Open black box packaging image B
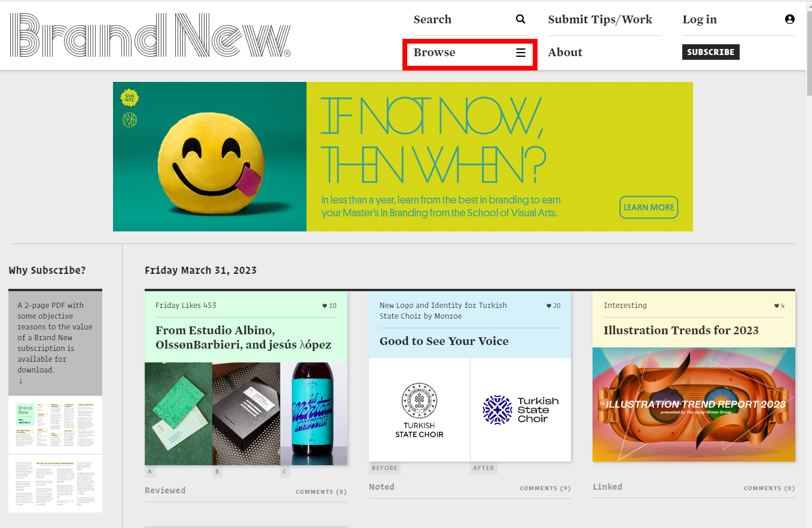This screenshot has height=528, width=812. pos(246,414)
